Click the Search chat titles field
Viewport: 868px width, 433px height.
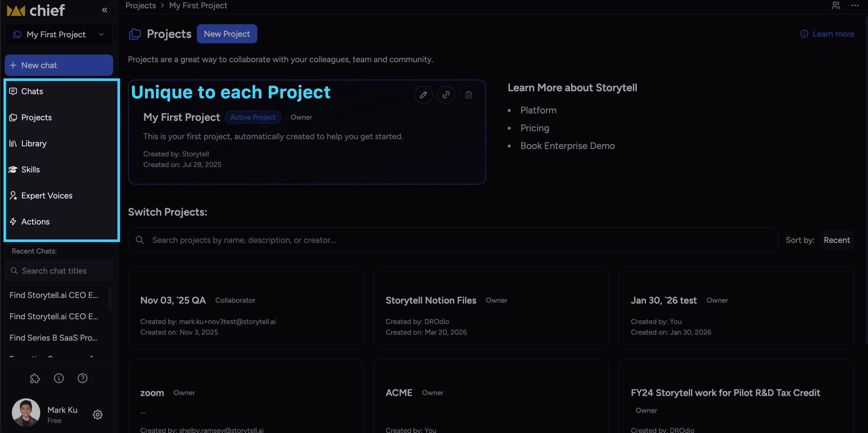[59, 271]
